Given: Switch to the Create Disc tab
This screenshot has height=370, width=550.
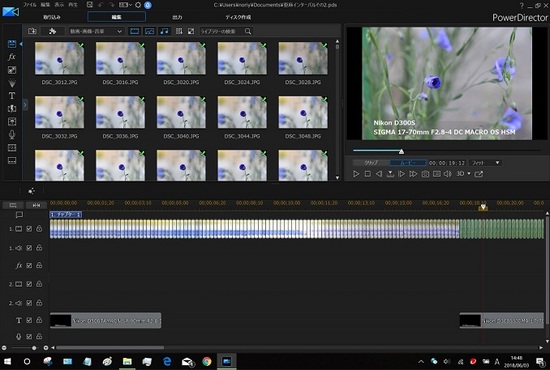Looking at the screenshot, I should pos(238,17).
